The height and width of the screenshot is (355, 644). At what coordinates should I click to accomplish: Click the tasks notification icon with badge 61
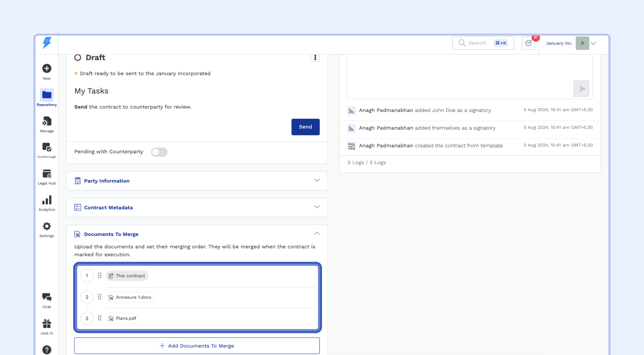click(529, 43)
